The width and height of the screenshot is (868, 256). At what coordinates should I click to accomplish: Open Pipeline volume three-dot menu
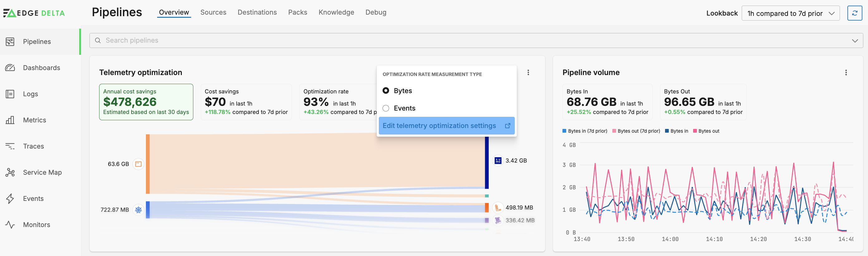point(846,72)
